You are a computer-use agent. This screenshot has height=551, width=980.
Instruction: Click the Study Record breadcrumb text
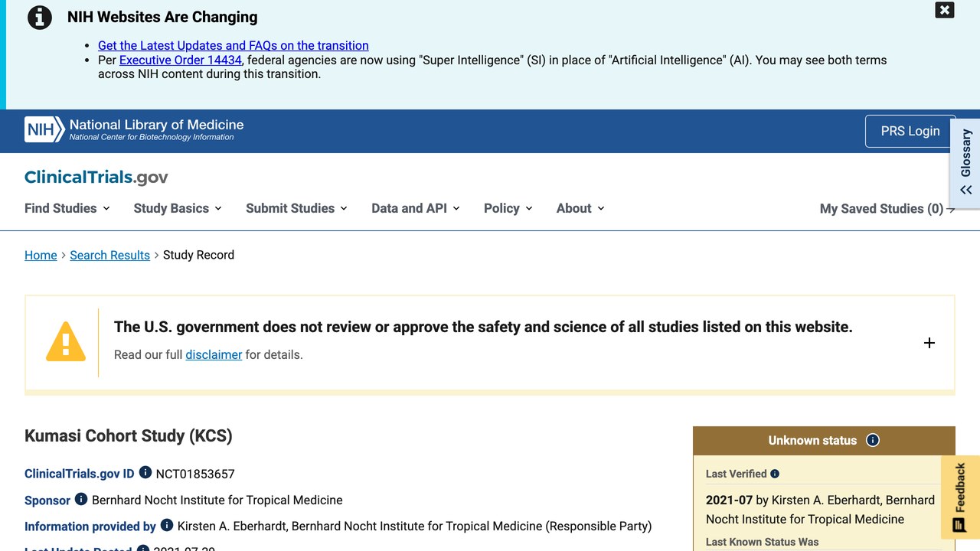pyautogui.click(x=198, y=255)
